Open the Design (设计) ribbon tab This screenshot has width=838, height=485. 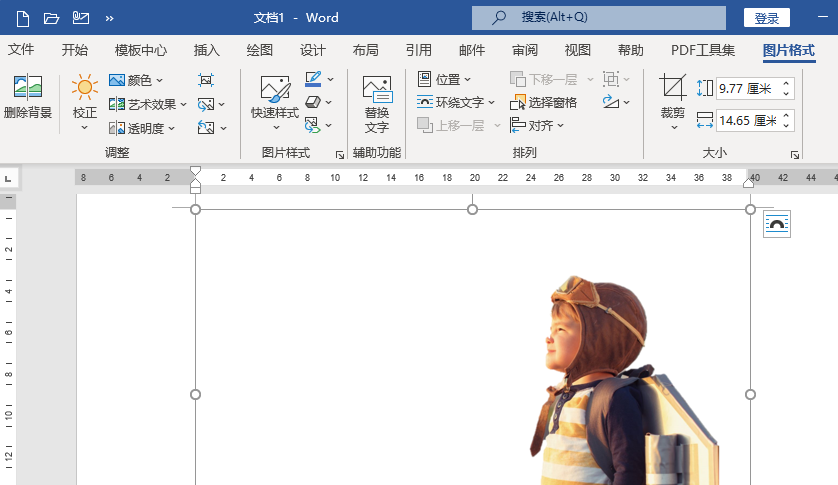point(312,50)
